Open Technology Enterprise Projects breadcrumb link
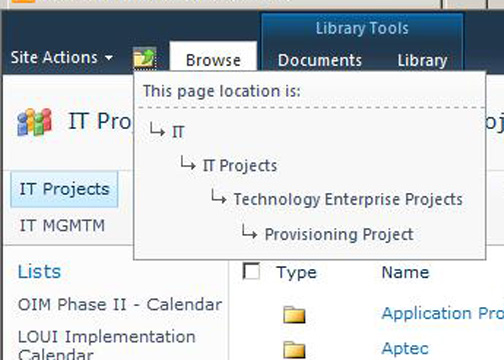This screenshot has height=360, width=504. [x=348, y=199]
